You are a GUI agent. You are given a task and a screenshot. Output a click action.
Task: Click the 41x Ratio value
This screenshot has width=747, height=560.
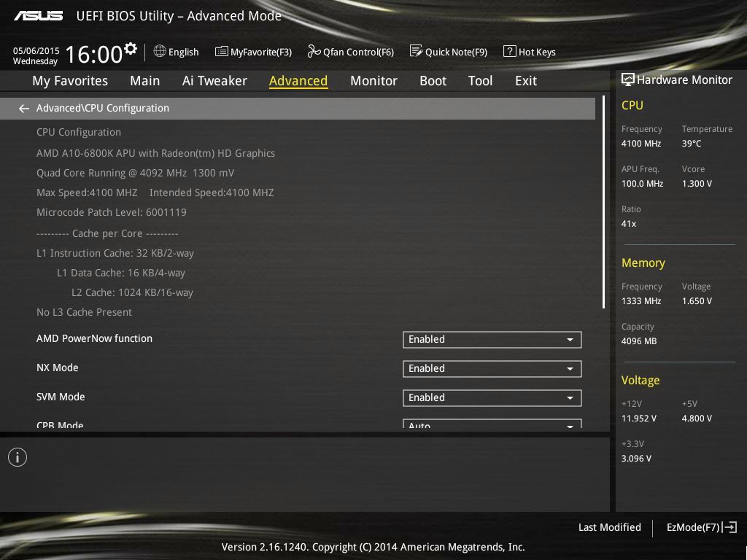pos(628,223)
